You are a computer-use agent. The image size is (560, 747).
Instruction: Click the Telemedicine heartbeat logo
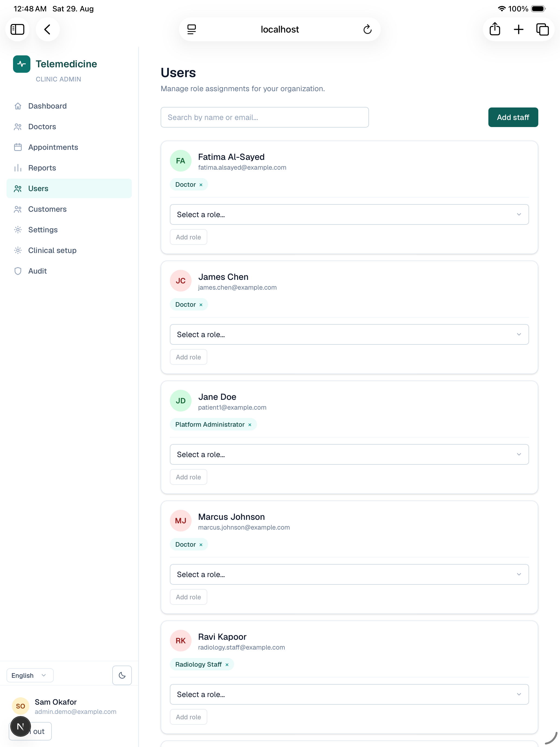click(22, 64)
